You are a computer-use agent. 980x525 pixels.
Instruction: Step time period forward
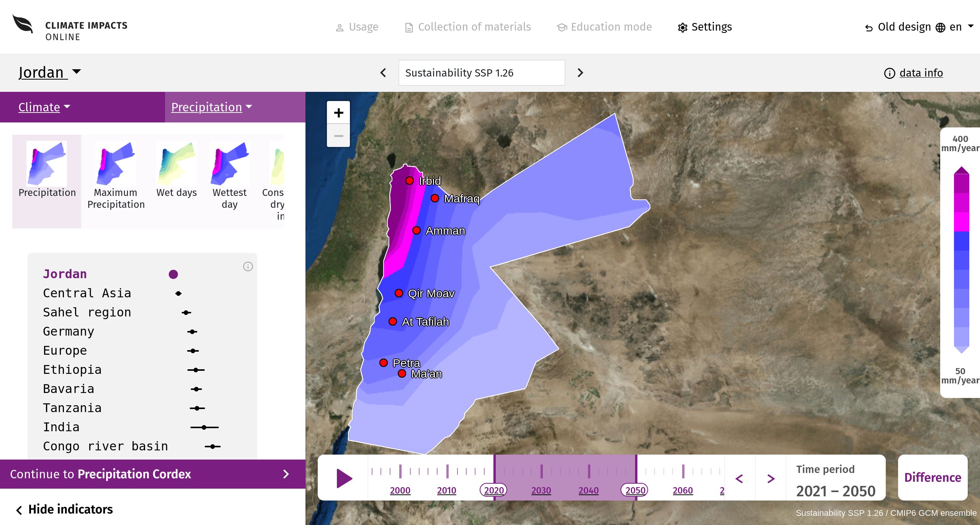[771, 478]
